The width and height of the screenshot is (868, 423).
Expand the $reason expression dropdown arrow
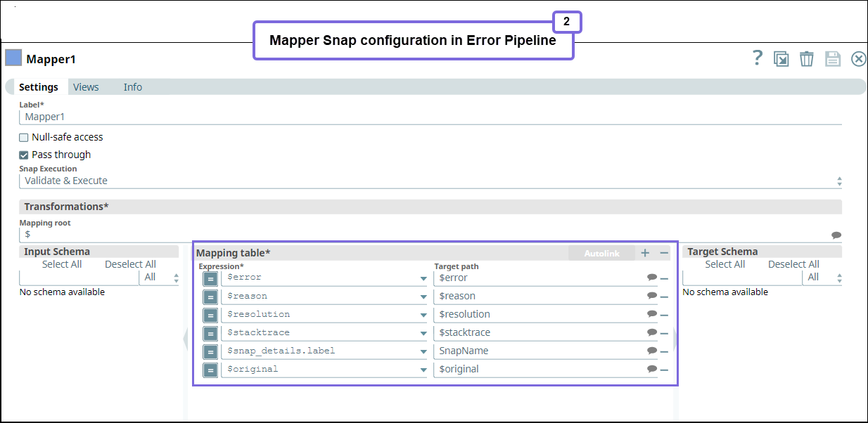click(423, 297)
